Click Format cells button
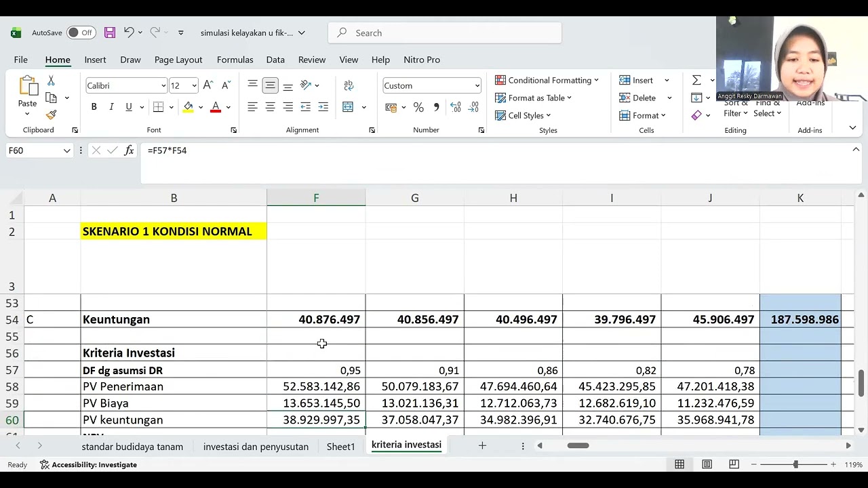This screenshot has height=488, width=868. (x=642, y=115)
